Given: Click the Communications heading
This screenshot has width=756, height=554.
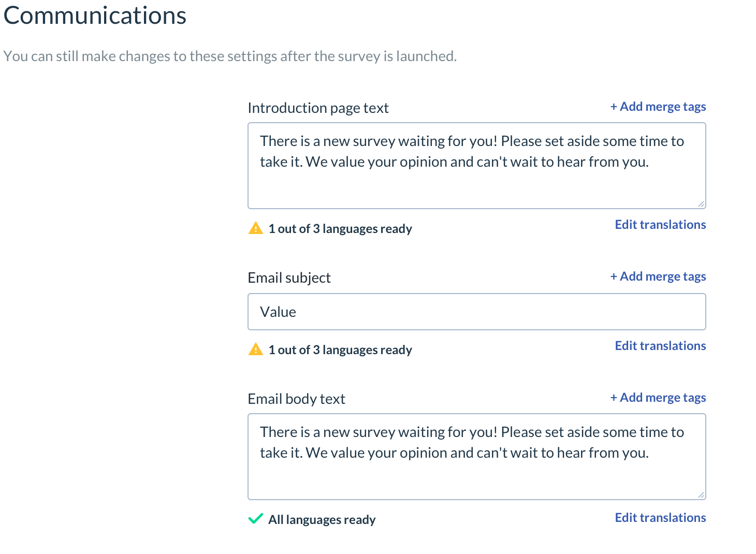Looking at the screenshot, I should pos(95,15).
